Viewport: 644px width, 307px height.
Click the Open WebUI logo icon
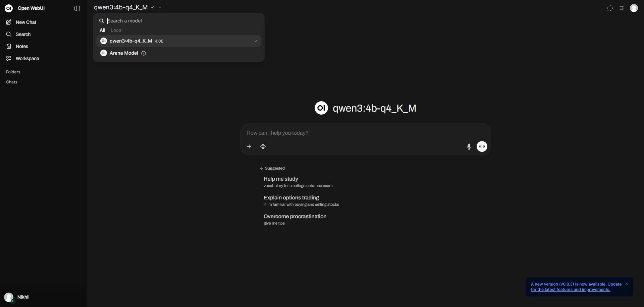coord(9,8)
